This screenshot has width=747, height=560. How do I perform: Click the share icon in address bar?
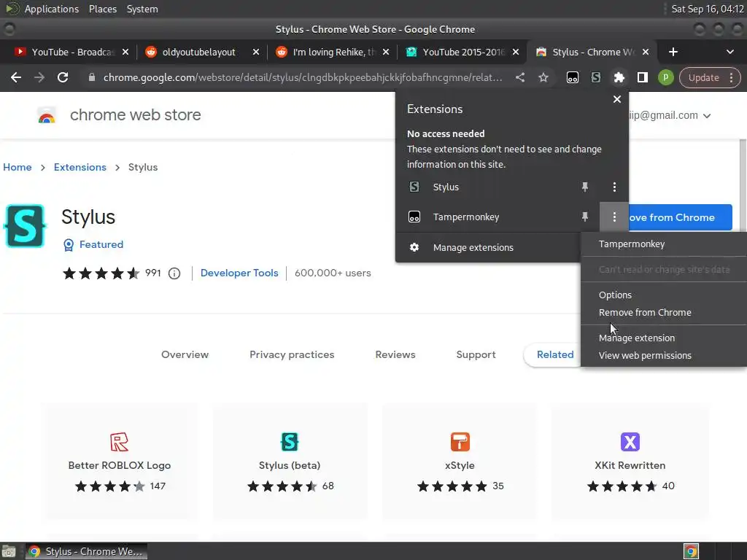[520, 77]
